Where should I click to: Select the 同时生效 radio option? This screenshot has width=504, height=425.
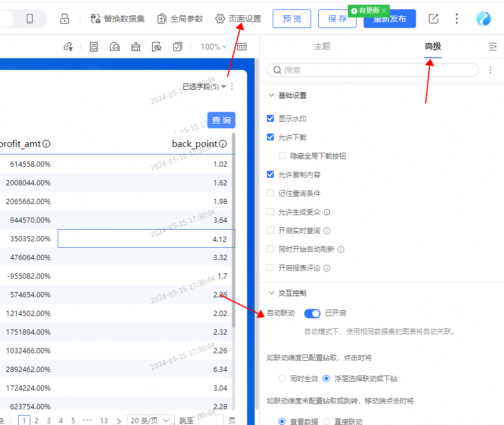tap(283, 378)
